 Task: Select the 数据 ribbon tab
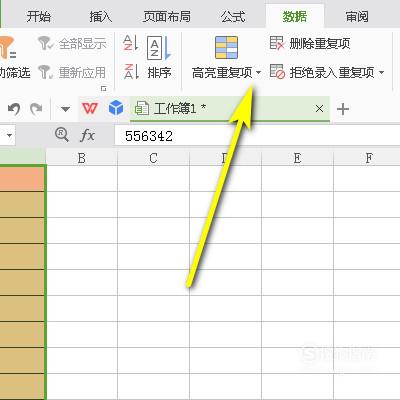[x=295, y=16]
